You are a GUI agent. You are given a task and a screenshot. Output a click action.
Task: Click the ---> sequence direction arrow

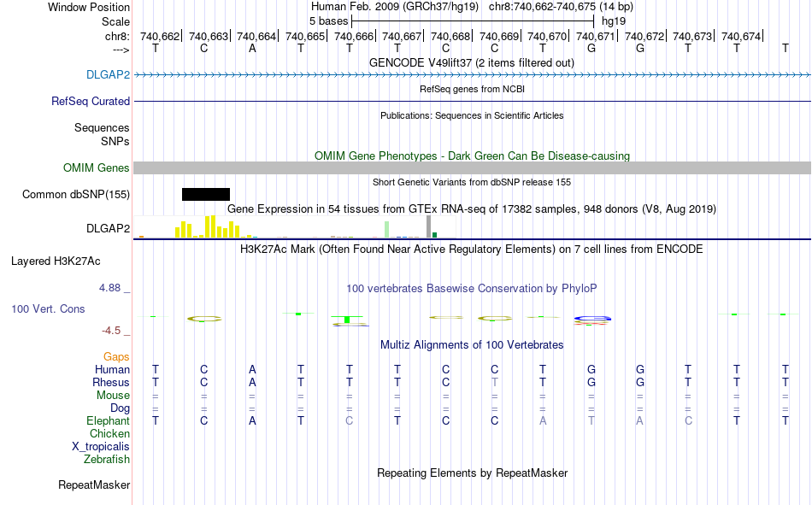pos(121,50)
